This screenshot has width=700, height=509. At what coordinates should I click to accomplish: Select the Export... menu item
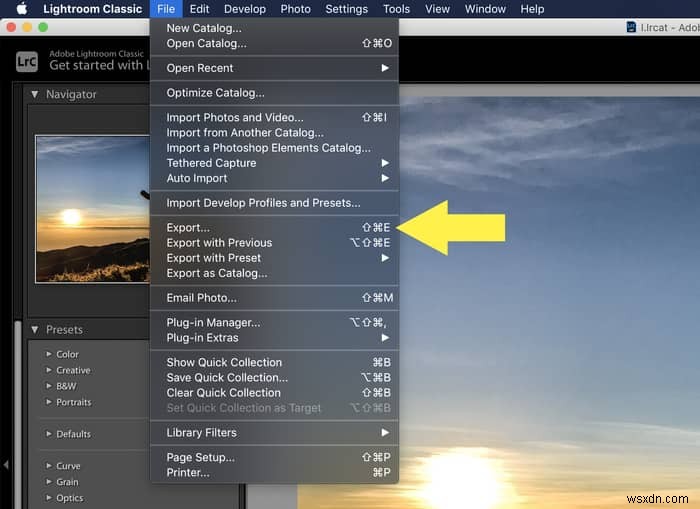(x=274, y=227)
